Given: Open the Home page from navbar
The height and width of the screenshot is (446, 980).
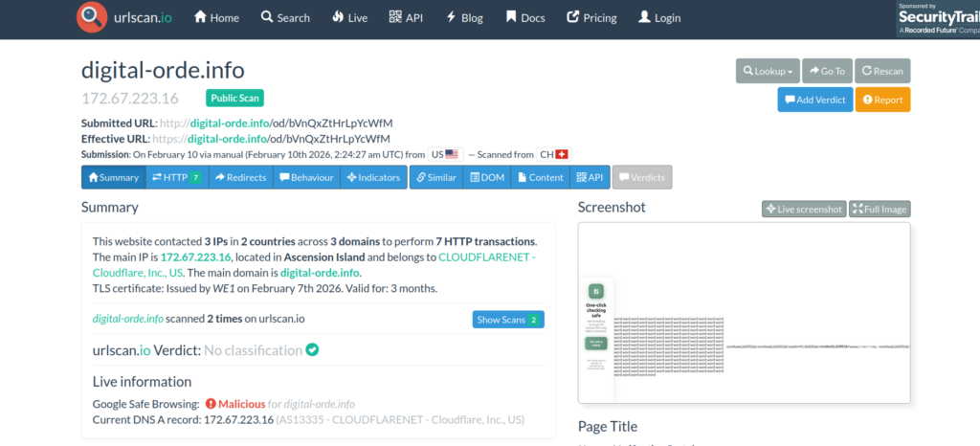Looking at the screenshot, I should pyautogui.click(x=216, y=17).
